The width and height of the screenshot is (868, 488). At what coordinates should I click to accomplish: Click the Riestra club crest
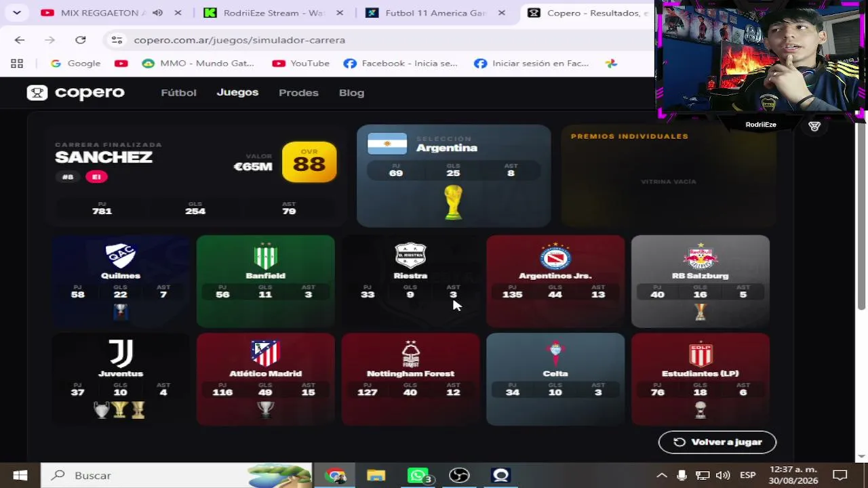point(410,256)
